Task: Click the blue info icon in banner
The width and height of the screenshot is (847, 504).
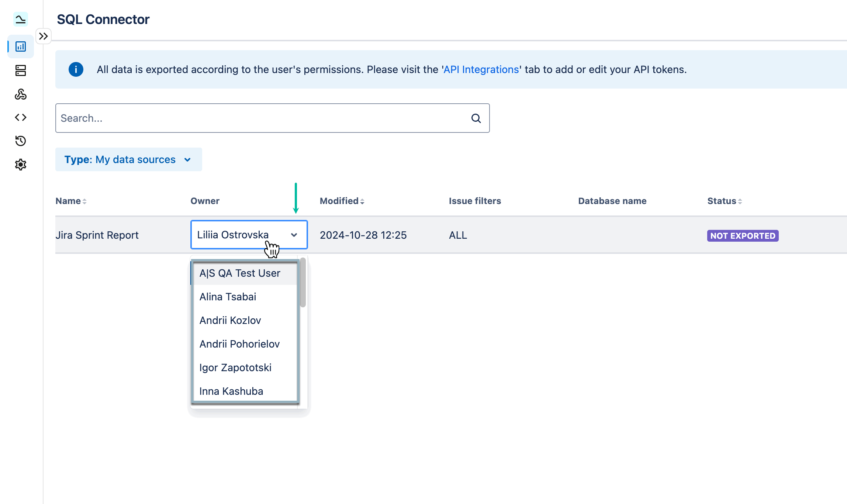Action: click(x=76, y=69)
